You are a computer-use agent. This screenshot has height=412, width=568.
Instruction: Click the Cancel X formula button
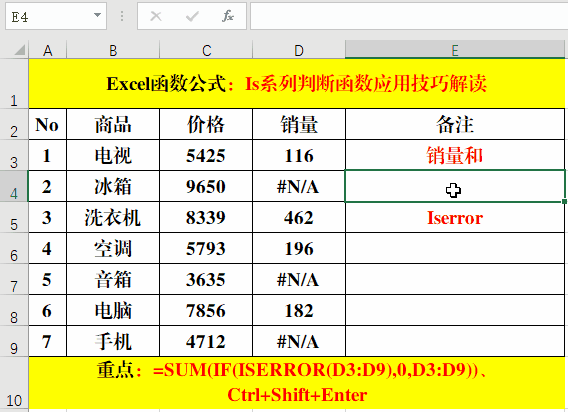pyautogui.click(x=156, y=16)
